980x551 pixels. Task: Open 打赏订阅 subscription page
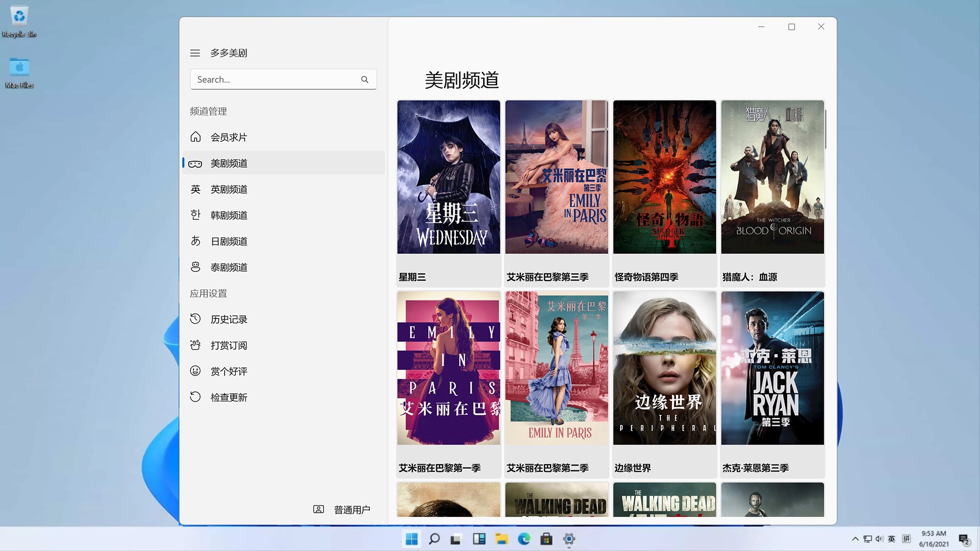(229, 345)
